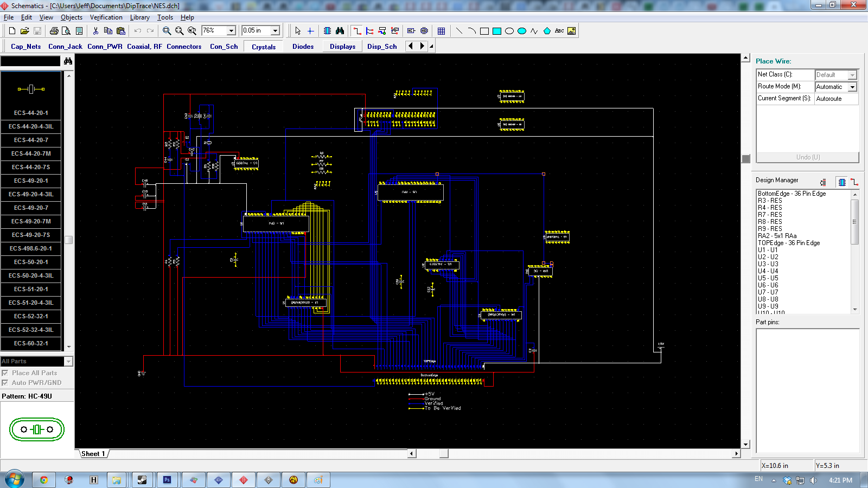Screen dimensions: 868x488
Task: Toggle the Place All Parts checkbox
Action: click(x=5, y=373)
